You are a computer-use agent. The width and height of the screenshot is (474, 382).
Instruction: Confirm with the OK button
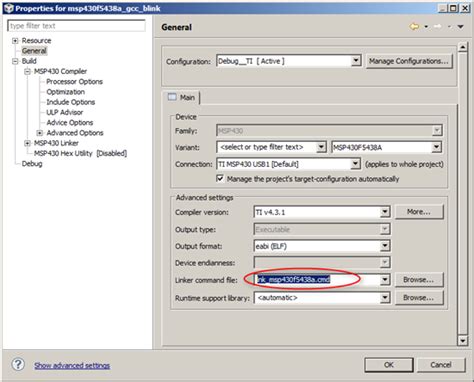coord(389,365)
